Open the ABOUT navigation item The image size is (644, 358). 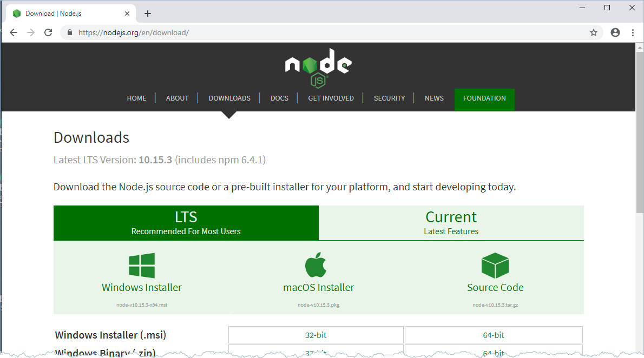coord(177,98)
